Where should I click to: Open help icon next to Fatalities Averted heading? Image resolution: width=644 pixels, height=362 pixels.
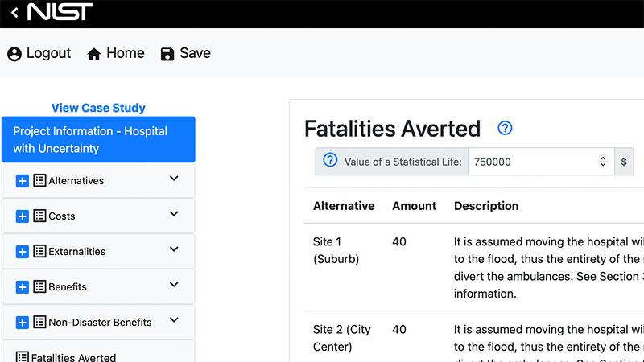[x=505, y=128]
